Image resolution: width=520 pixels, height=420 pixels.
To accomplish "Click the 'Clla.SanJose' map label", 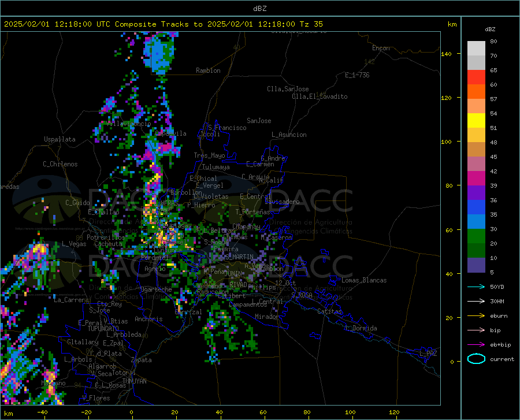I will (x=288, y=89).
